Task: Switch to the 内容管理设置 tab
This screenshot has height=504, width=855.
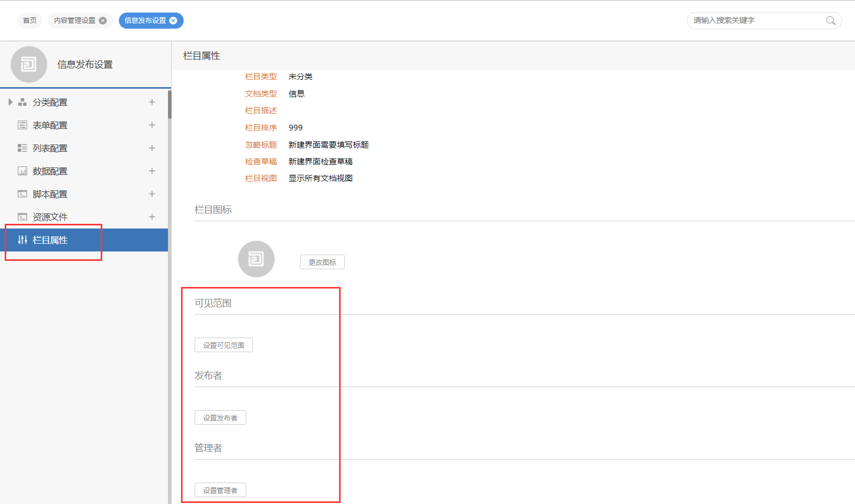Action: pos(74,21)
